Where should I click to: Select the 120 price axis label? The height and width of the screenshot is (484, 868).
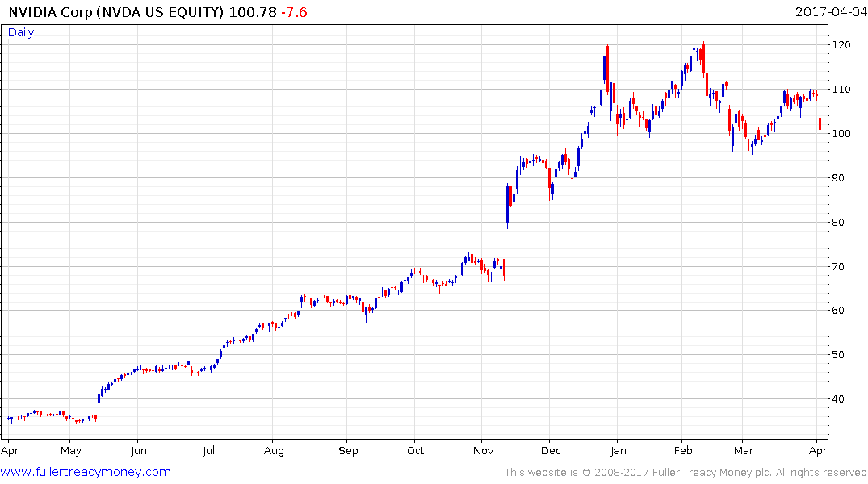841,45
